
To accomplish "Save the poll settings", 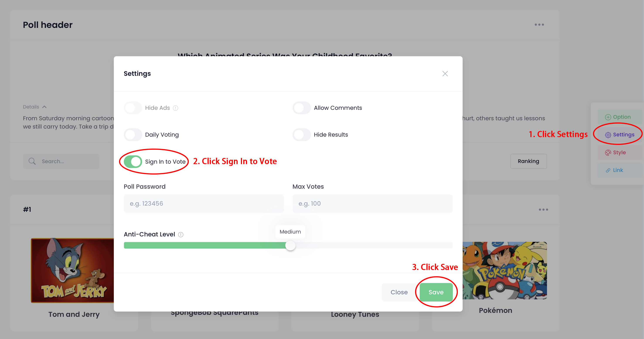I will tap(436, 292).
